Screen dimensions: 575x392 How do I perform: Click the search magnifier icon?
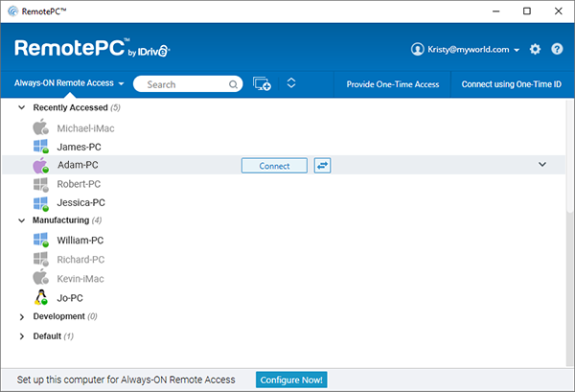pyautogui.click(x=233, y=84)
